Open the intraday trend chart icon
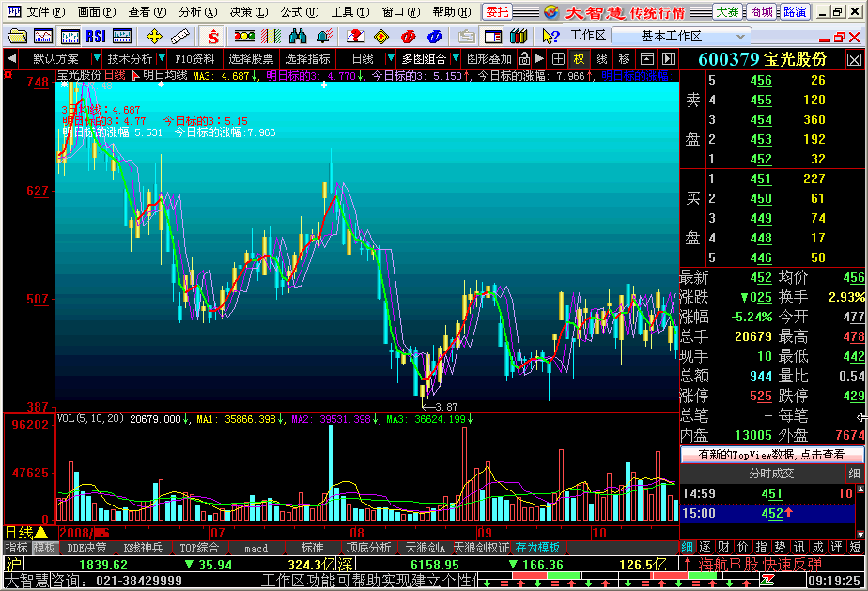The width and height of the screenshot is (868, 591). (43, 37)
